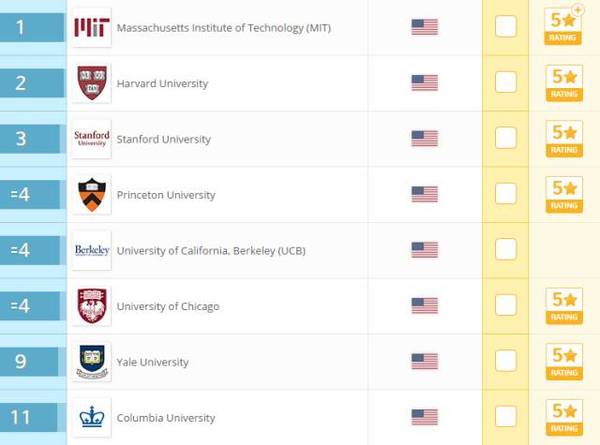The height and width of the screenshot is (445, 600).
Task: Click the Berkeley logo icon
Action: (x=92, y=250)
